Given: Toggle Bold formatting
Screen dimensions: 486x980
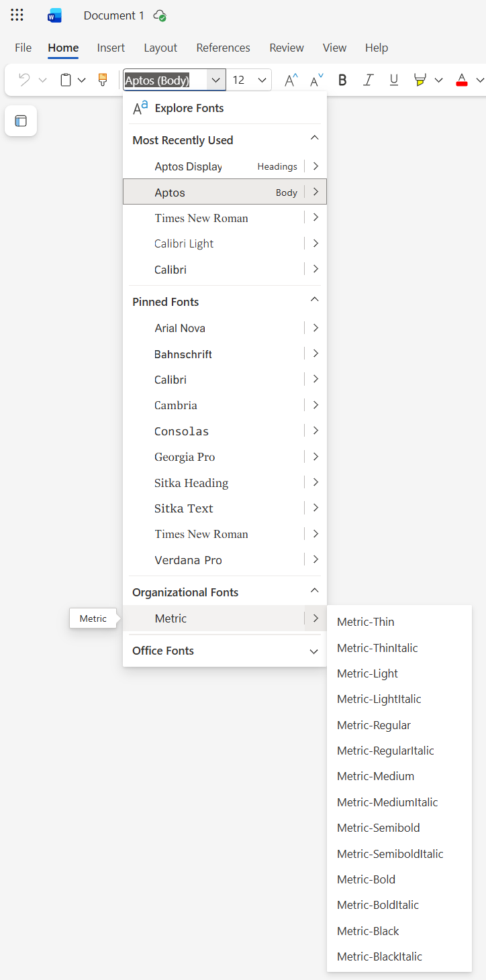Looking at the screenshot, I should coord(342,80).
